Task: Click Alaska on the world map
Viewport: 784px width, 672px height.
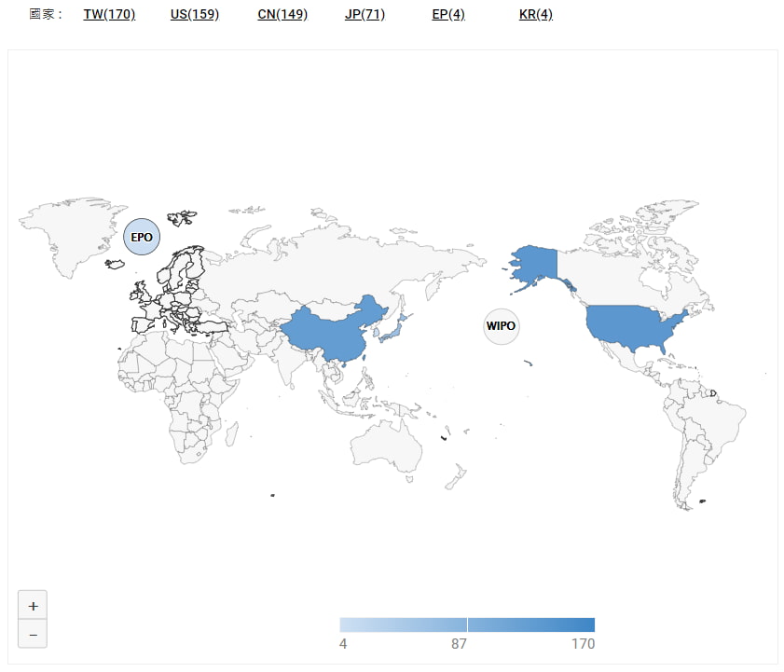Action: 533,261
